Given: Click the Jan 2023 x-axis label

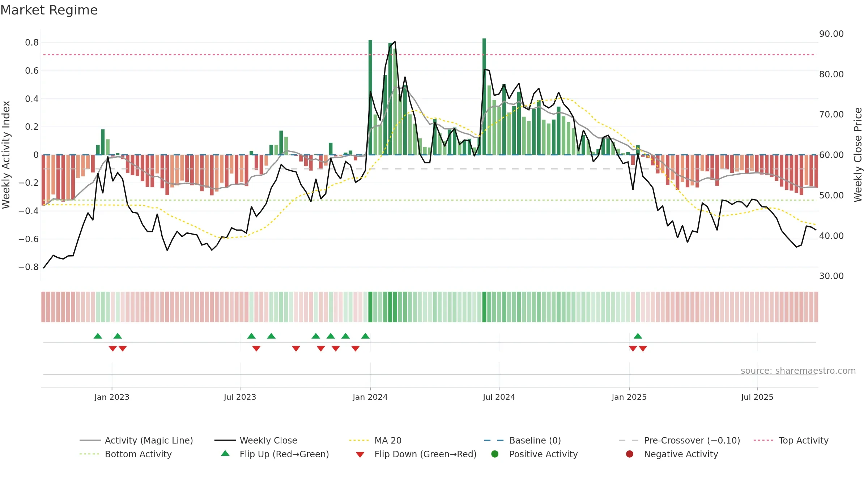Looking at the screenshot, I should (x=112, y=397).
